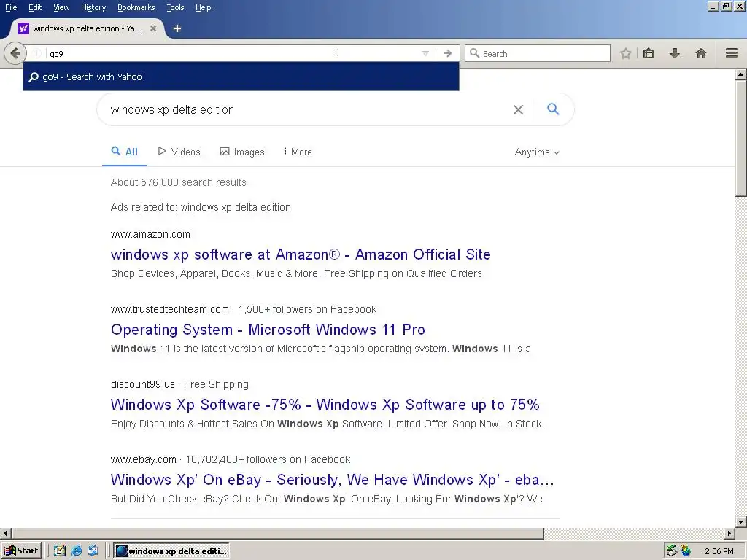747x560 pixels.
Task: Open the File menu
Action: click(x=11, y=7)
